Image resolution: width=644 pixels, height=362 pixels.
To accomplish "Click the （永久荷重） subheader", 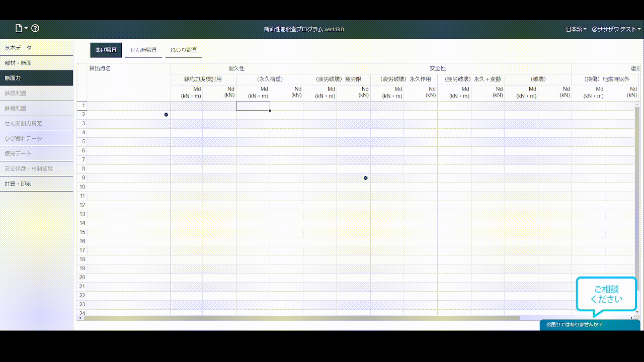I will point(270,79).
